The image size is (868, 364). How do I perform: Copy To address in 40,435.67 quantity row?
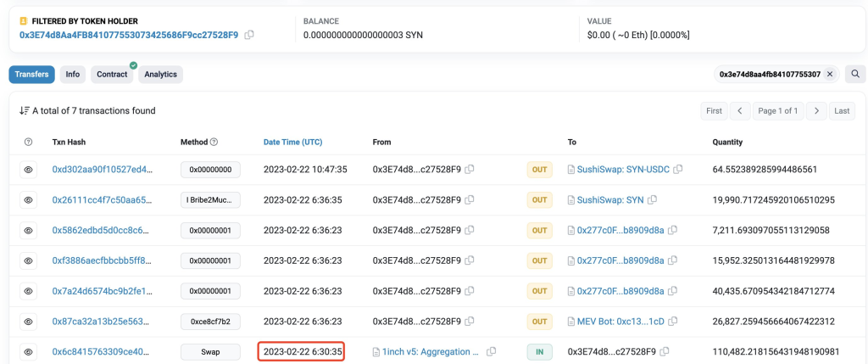[673, 291]
